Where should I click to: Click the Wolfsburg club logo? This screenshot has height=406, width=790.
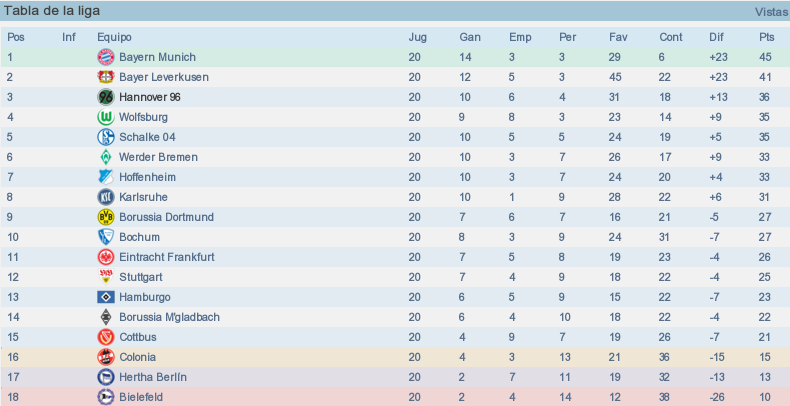coord(106,117)
